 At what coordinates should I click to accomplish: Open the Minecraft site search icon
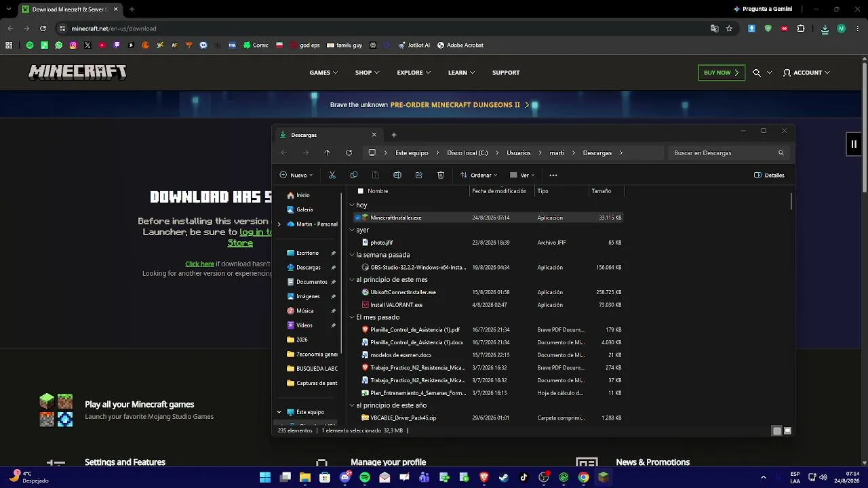click(757, 73)
